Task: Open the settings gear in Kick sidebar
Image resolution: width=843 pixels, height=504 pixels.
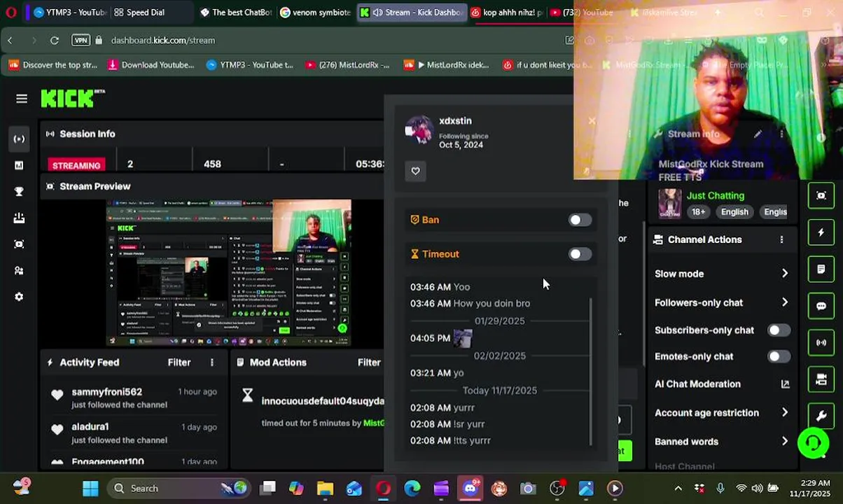Action: 19,297
